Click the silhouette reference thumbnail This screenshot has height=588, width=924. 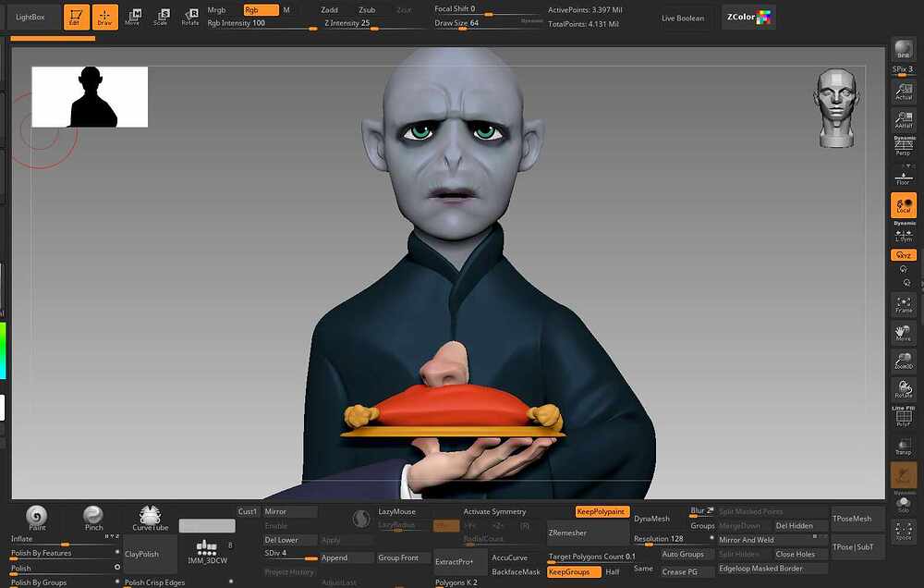90,97
